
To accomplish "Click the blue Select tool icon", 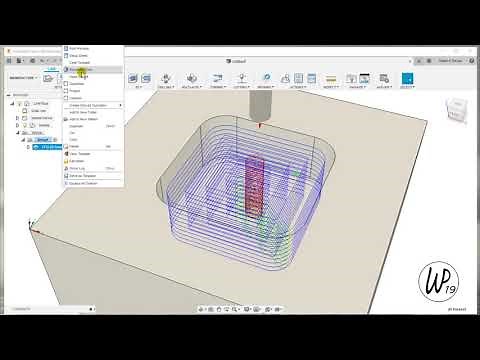I will (407, 78).
